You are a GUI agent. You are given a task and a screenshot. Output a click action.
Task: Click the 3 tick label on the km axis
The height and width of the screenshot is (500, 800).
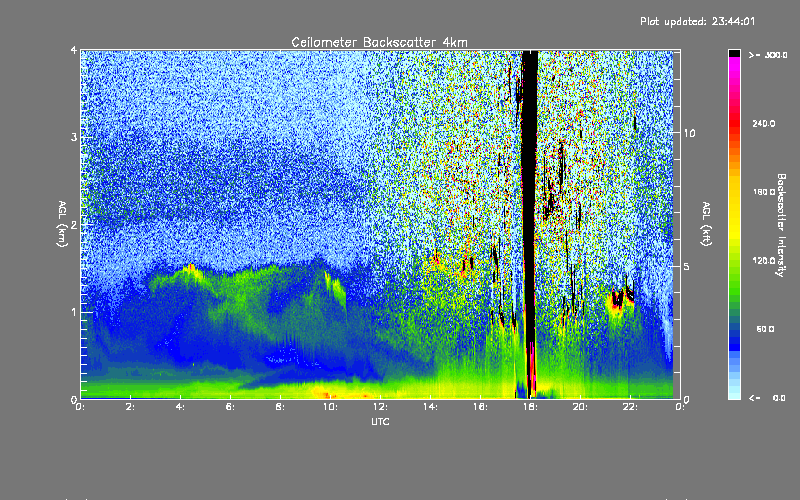(74, 137)
